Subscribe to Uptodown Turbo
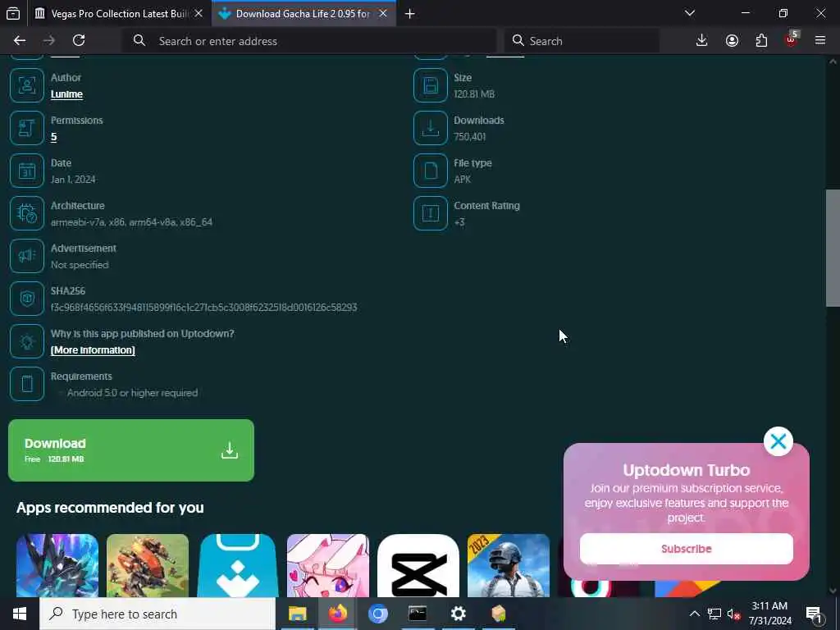Viewport: 840px width, 630px height. click(x=687, y=549)
